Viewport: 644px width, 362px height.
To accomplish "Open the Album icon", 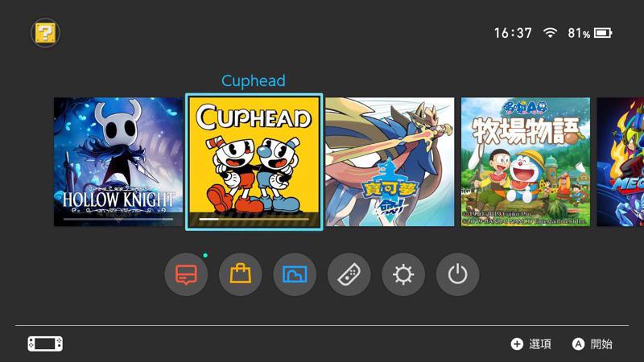I will (295, 274).
